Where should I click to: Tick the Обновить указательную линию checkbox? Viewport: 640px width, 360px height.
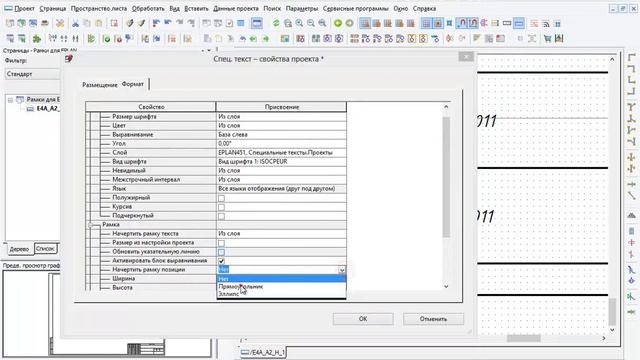[x=221, y=252]
